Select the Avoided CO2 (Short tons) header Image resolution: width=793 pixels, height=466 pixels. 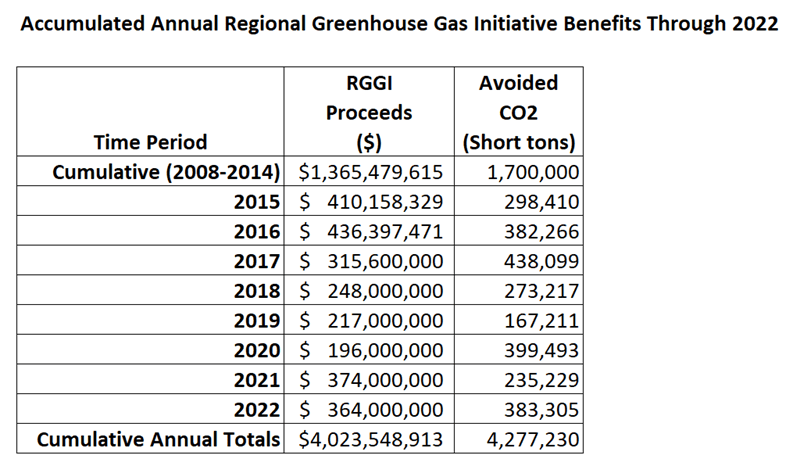[519, 112]
